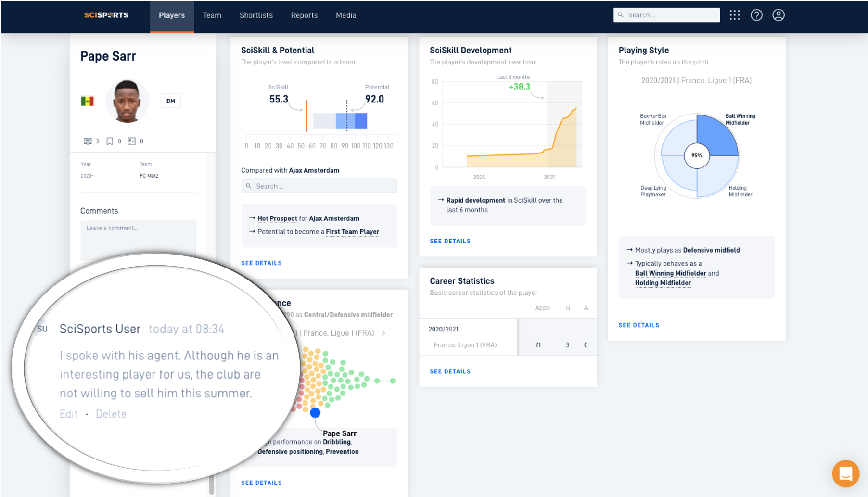Click the comments count icon
This screenshot has width=868, height=497.
(x=88, y=141)
